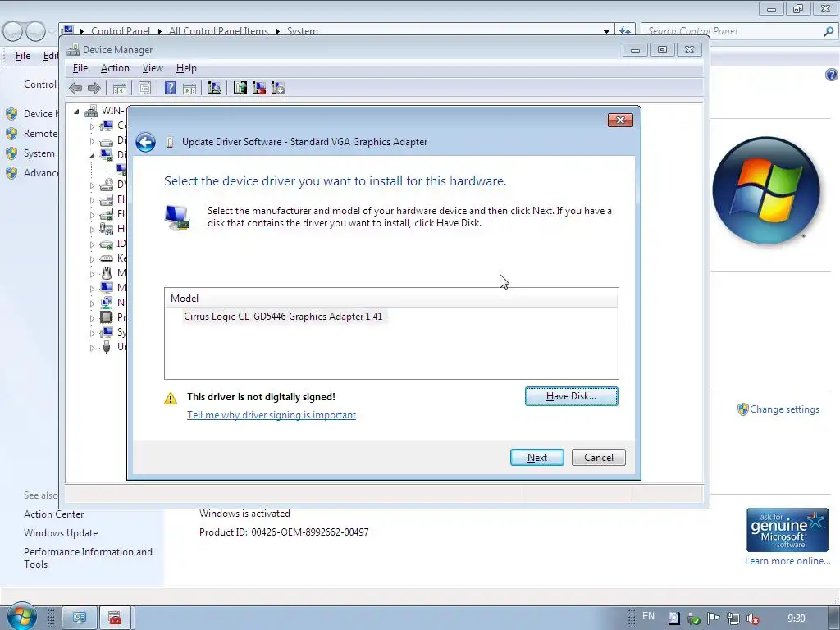Click the Have Disk... button
840x630 pixels.
pyautogui.click(x=571, y=396)
